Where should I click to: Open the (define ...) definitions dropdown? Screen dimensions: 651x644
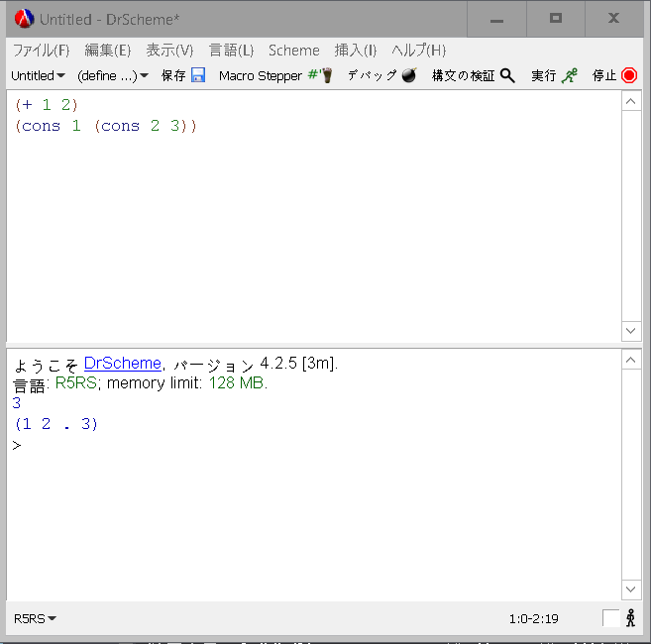point(113,75)
